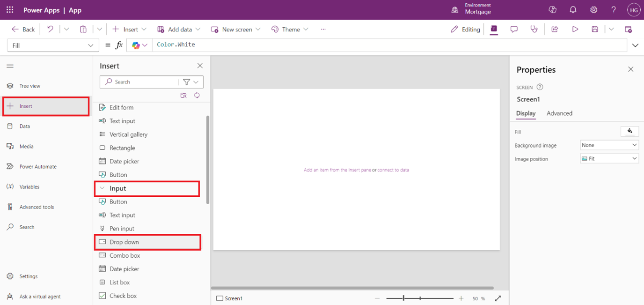Click the Share icon in the toolbar
The width and height of the screenshot is (644, 305).
[555, 29]
